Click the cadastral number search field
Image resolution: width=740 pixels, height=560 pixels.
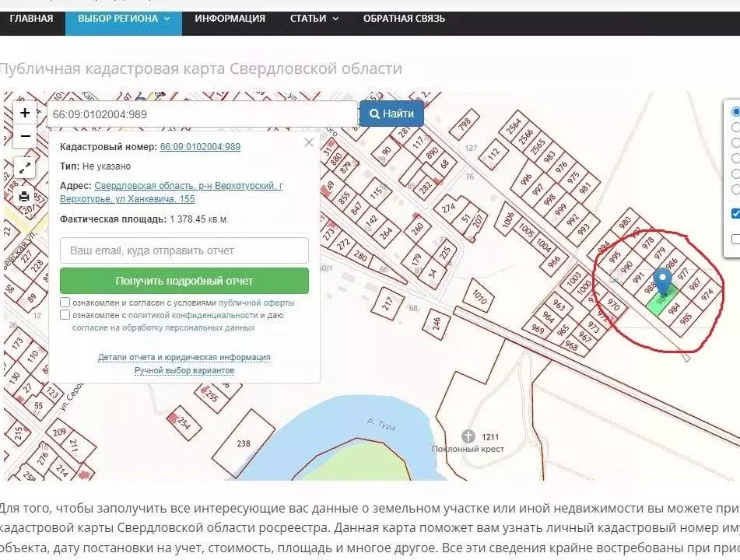click(202, 114)
